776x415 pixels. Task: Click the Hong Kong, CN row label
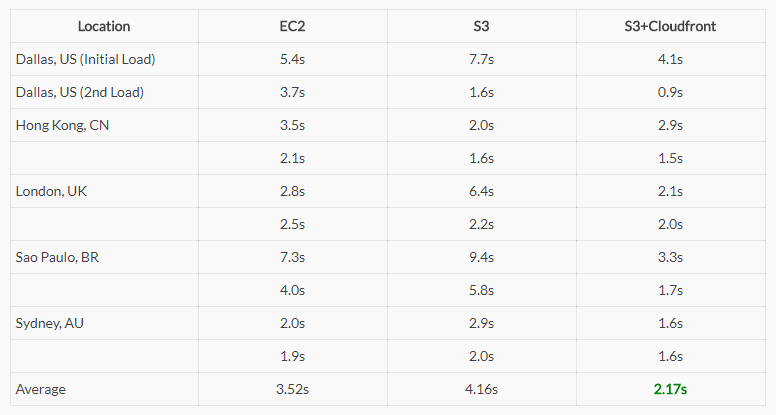click(x=62, y=126)
